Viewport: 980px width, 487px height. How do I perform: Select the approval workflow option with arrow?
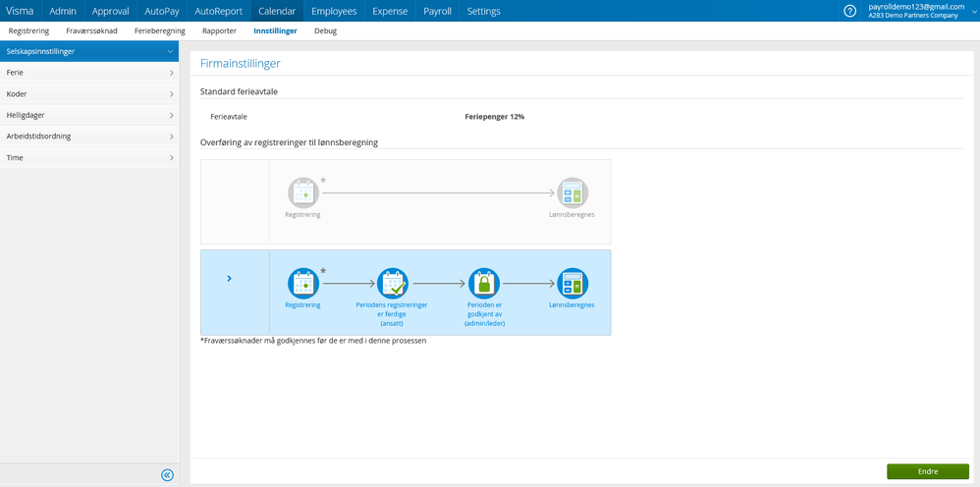click(230, 279)
